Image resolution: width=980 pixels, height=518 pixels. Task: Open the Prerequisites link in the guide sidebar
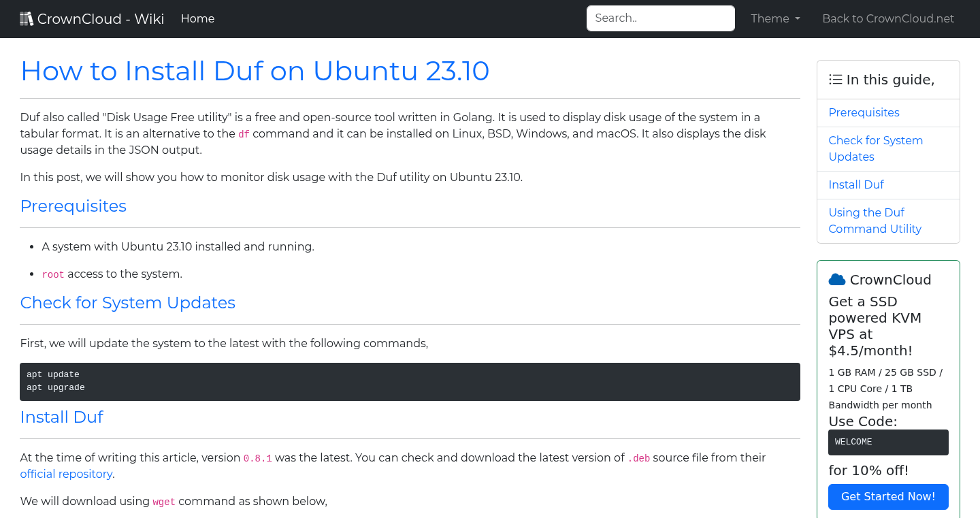(864, 112)
